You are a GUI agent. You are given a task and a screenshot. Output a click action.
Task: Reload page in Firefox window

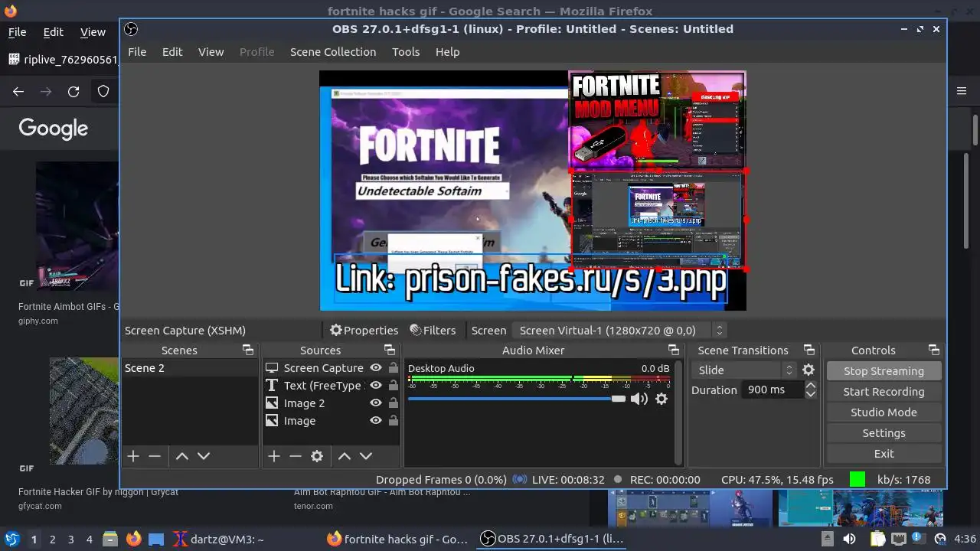[x=73, y=92]
